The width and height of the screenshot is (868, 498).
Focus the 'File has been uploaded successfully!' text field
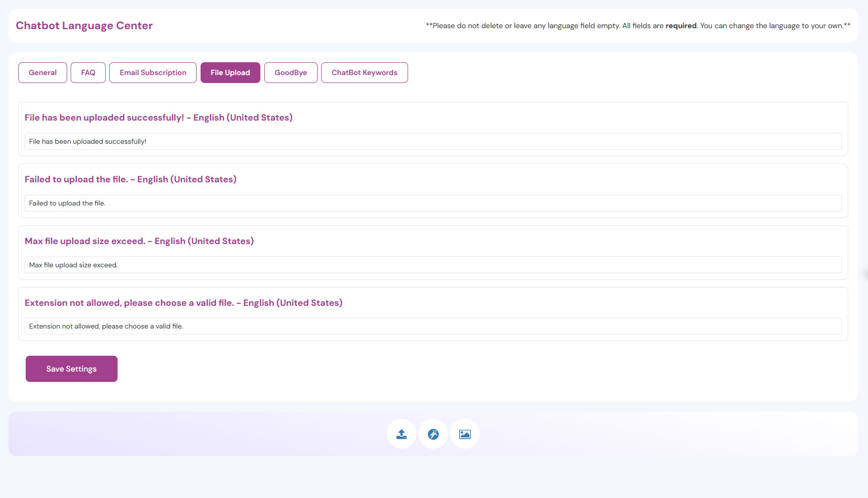(x=433, y=141)
